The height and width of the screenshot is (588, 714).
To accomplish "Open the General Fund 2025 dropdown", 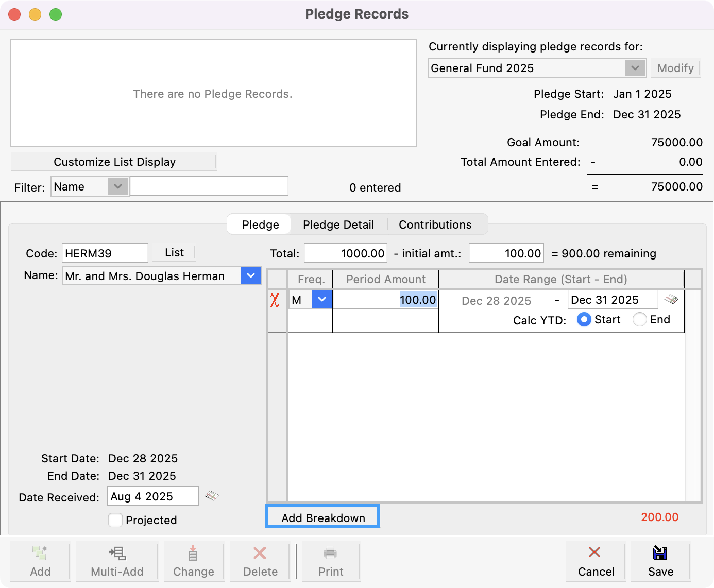I will coord(635,67).
